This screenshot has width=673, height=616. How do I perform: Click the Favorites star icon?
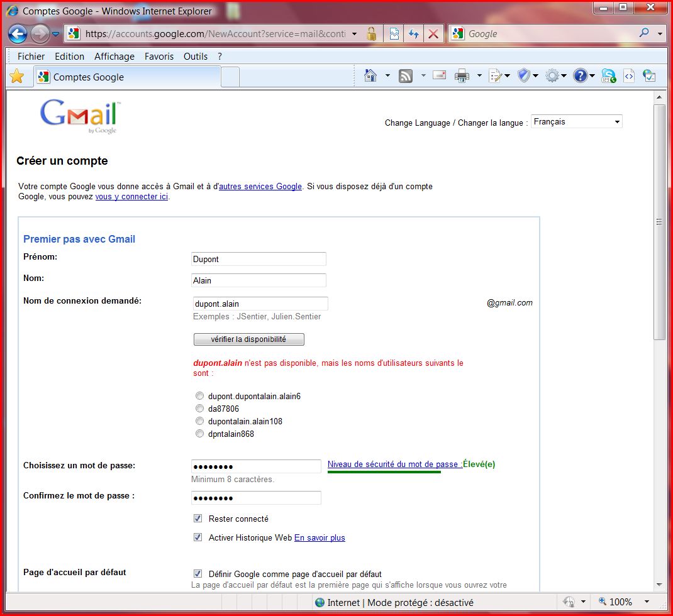[17, 76]
